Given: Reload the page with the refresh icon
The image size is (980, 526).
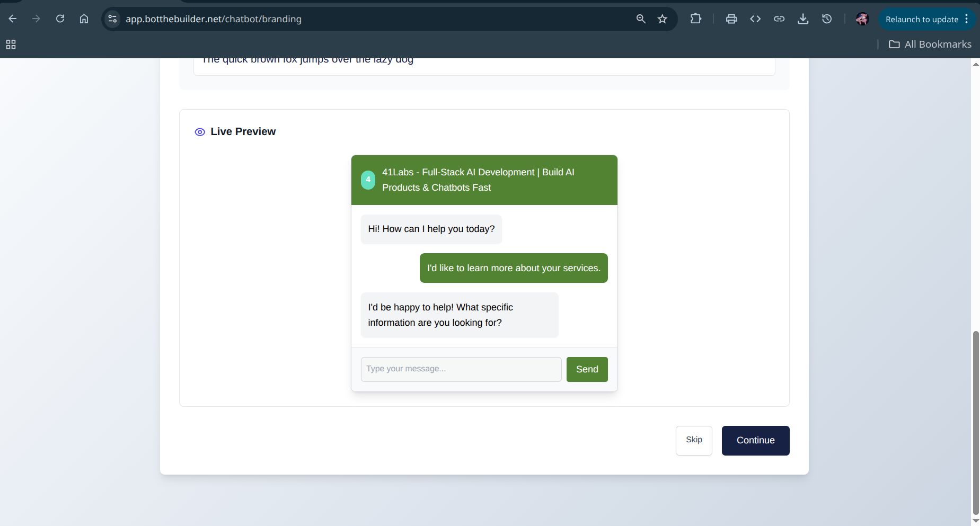Looking at the screenshot, I should pyautogui.click(x=60, y=19).
